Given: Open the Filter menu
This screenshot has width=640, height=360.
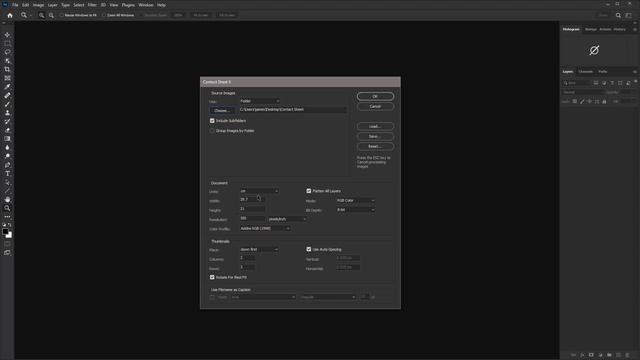Looking at the screenshot, I should point(92,5).
